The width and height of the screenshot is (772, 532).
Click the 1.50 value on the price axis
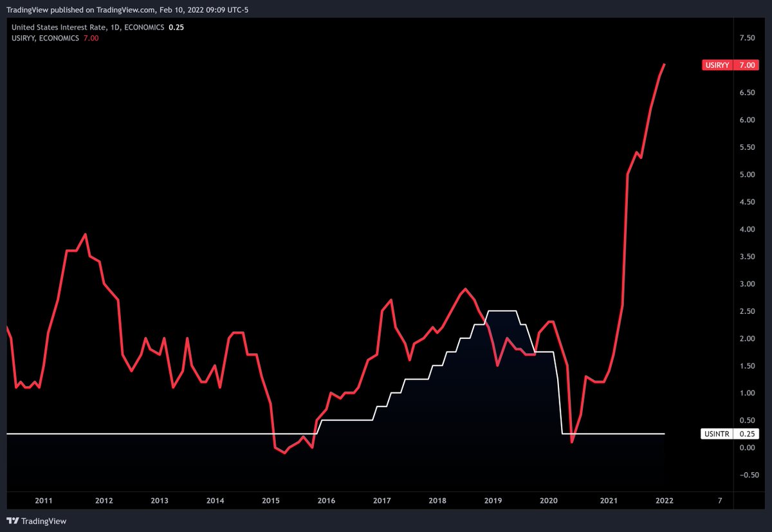coord(747,366)
